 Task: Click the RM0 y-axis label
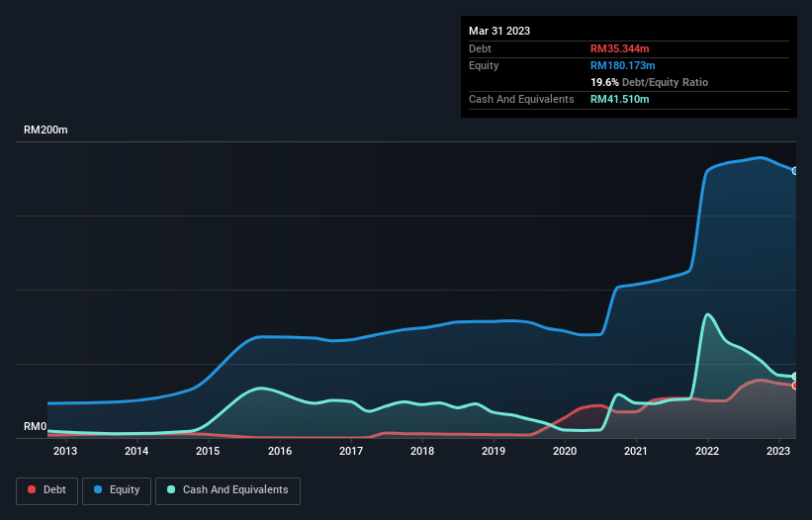[x=36, y=427]
